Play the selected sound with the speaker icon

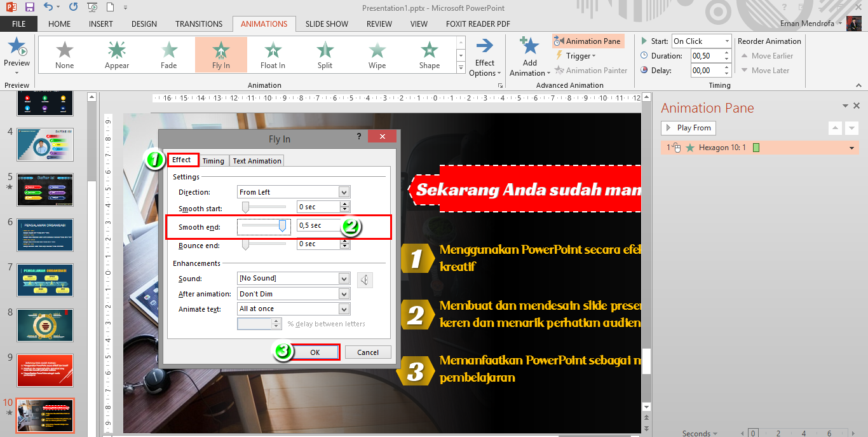[363, 279]
